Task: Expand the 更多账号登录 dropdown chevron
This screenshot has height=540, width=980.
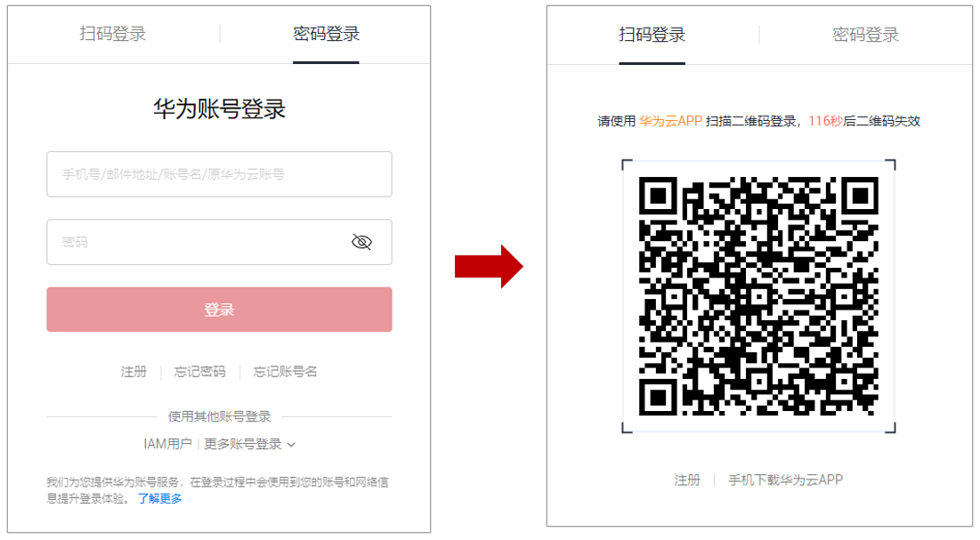Action: [x=291, y=445]
